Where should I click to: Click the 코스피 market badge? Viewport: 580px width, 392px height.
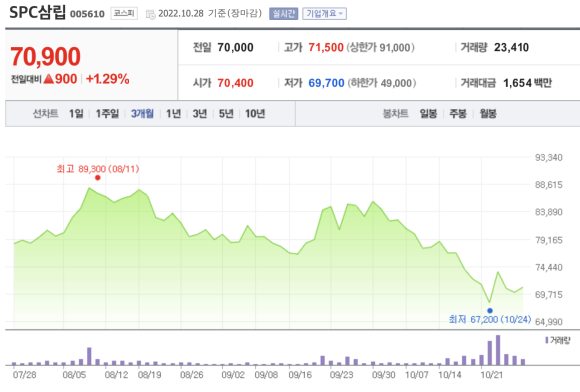124,14
